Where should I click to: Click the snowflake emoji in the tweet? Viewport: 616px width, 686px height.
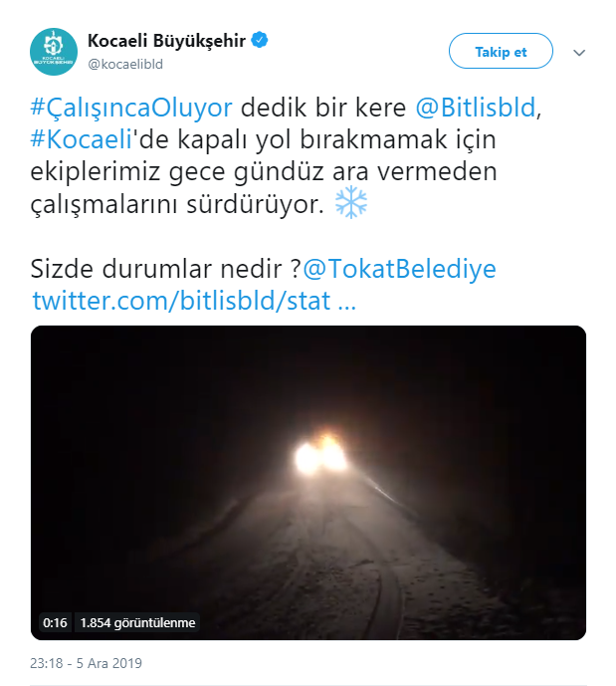click(351, 202)
